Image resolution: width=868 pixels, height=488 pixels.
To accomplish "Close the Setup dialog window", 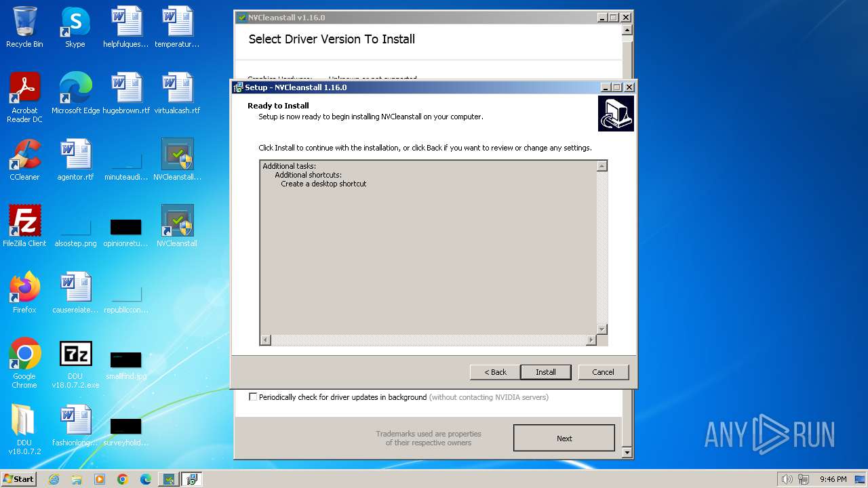I will point(629,87).
